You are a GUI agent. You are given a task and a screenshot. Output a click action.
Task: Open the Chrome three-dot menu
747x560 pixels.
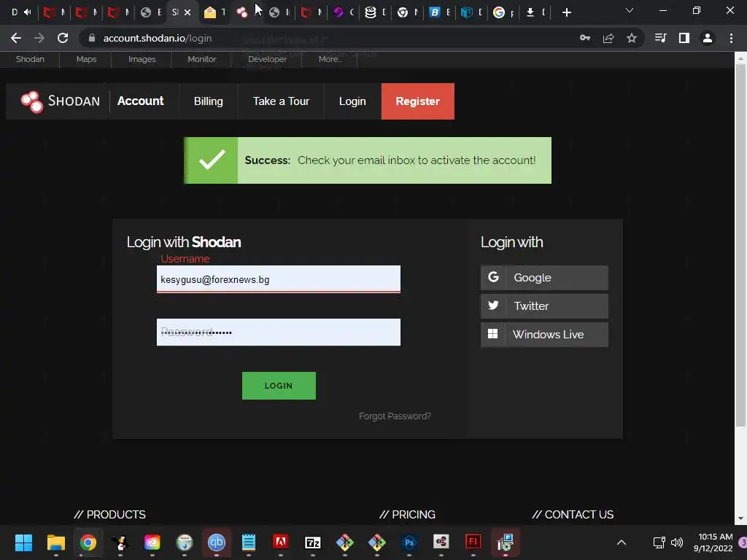731,38
